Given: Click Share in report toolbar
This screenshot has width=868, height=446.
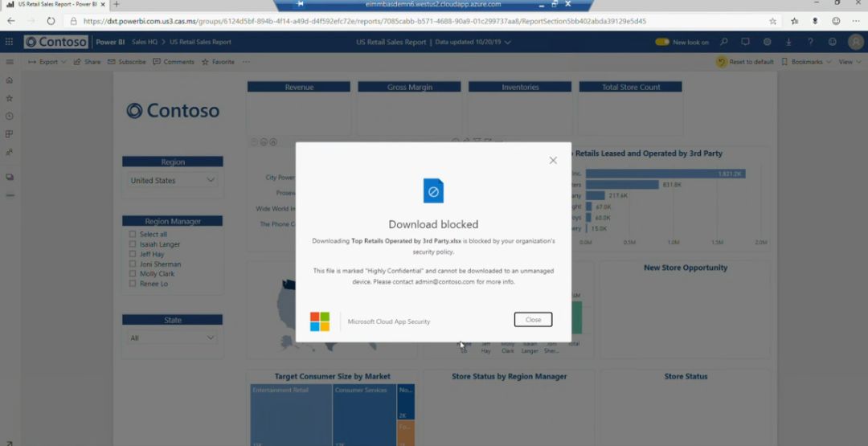Looking at the screenshot, I should 87,62.
